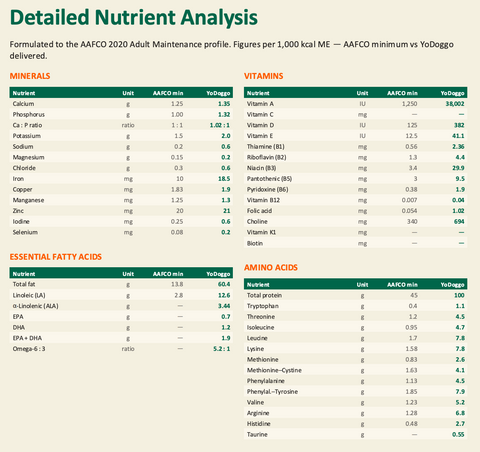
Task: Select the "Methionine–Cystine" row label
Action: [274, 370]
